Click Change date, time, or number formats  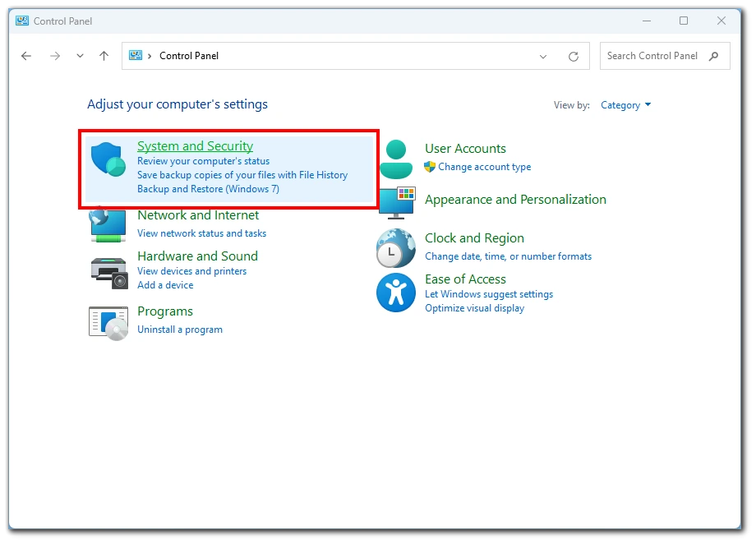tap(508, 256)
